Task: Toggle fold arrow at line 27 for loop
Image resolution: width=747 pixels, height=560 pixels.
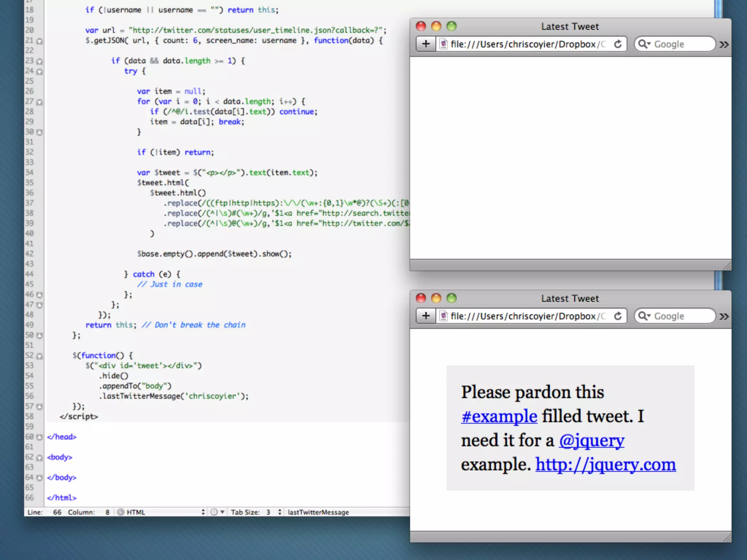Action: point(39,102)
